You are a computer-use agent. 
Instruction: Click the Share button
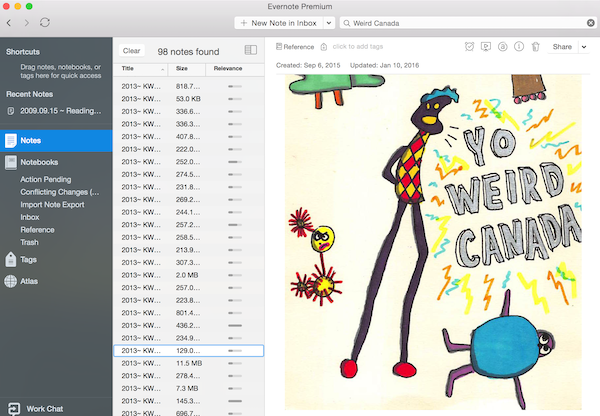point(562,47)
